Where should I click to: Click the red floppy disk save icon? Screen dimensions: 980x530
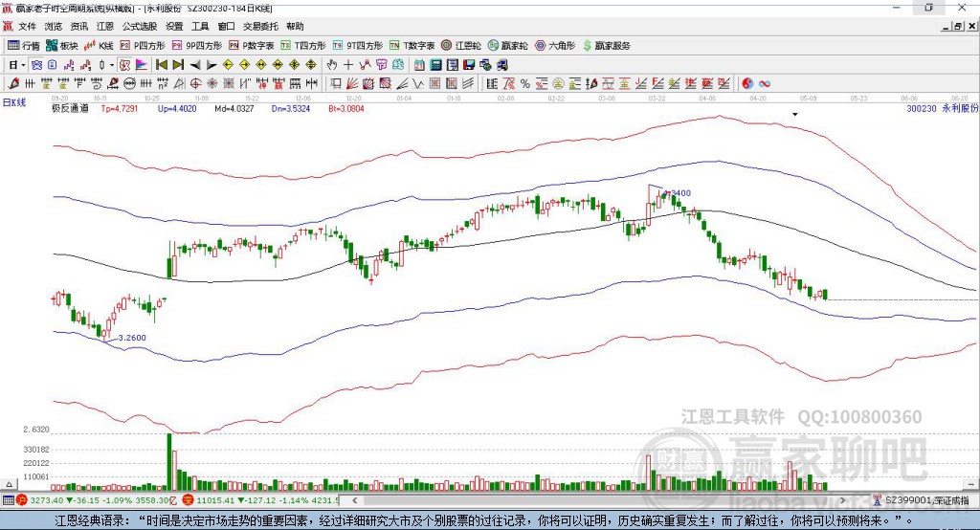tap(469, 65)
